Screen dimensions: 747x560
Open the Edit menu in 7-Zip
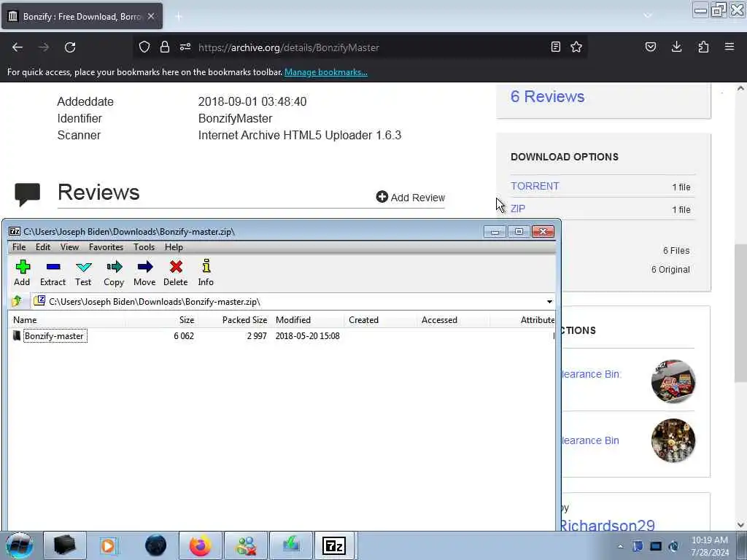pyautogui.click(x=43, y=247)
